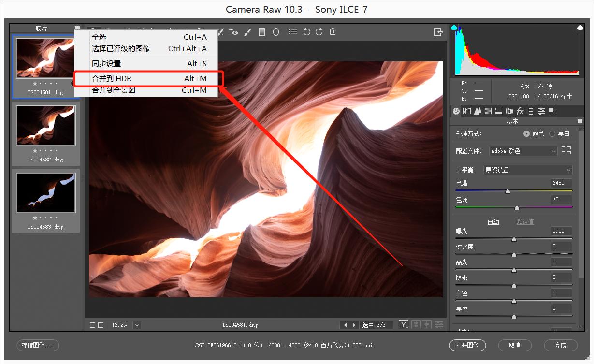Viewport: 594px width, 364px height.
Task: Open the preferences list icon
Action: (x=292, y=32)
